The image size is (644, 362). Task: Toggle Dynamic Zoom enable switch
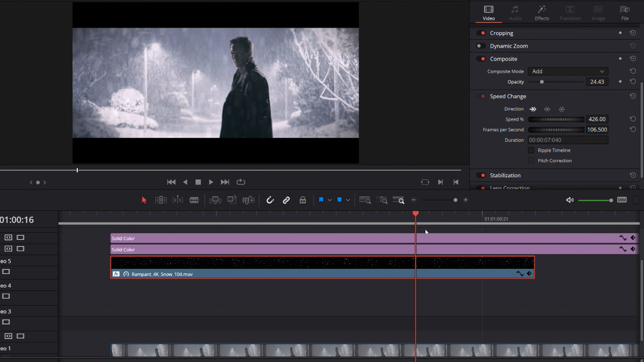(x=481, y=46)
